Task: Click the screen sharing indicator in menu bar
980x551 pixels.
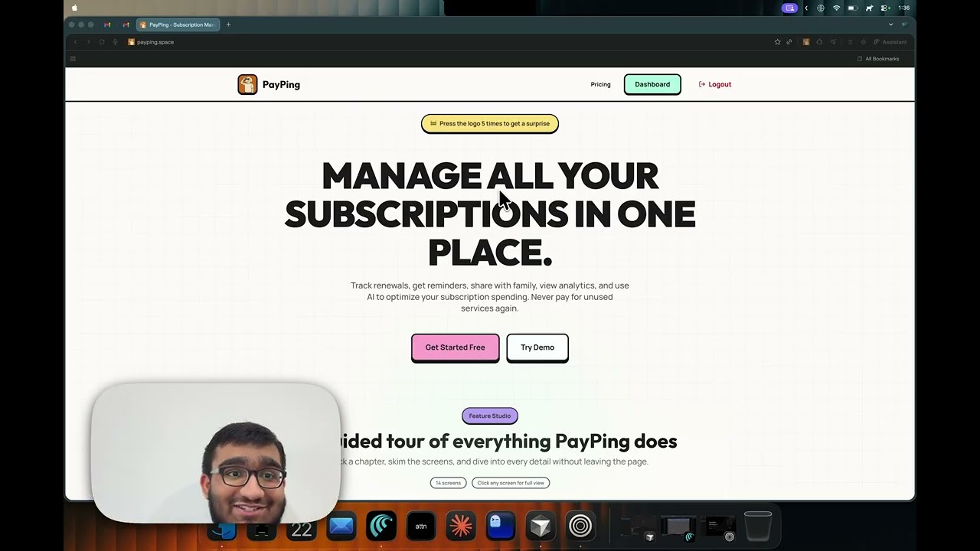Action: [x=789, y=8]
